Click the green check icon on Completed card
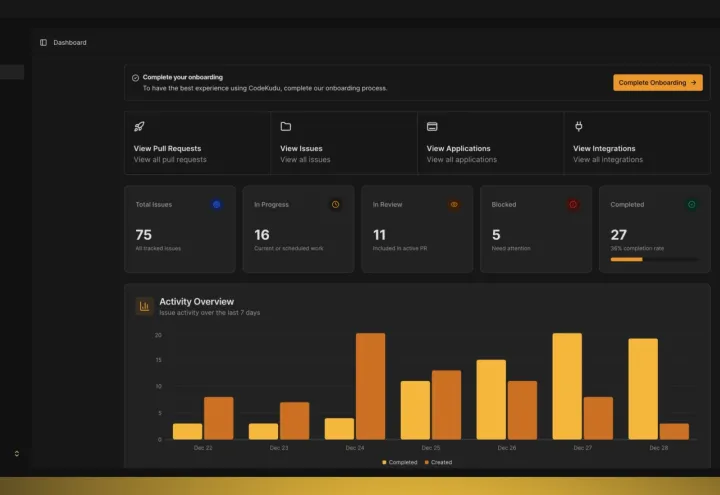 [x=692, y=205]
